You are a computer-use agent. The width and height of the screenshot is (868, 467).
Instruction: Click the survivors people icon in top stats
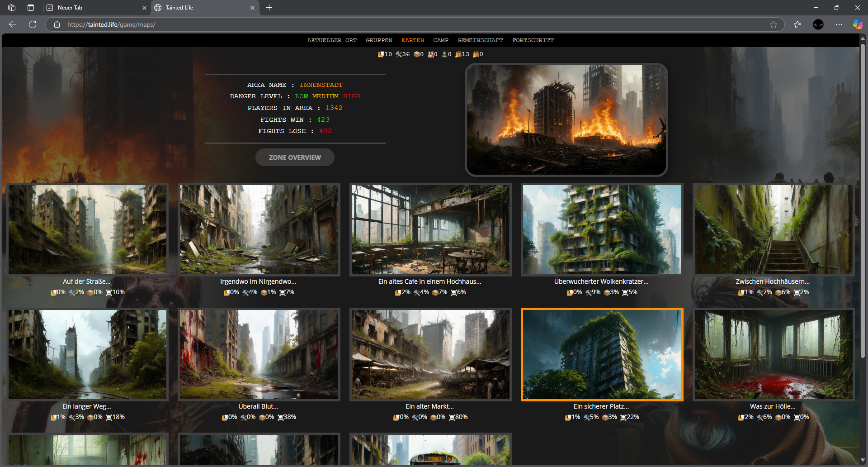pos(430,54)
